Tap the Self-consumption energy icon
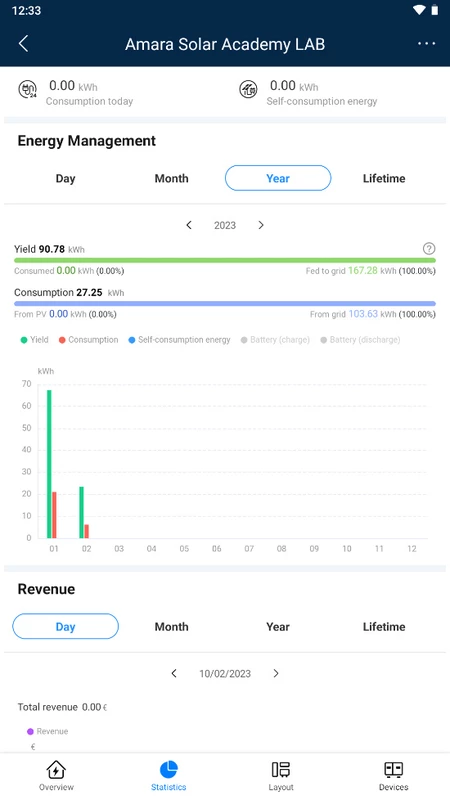450x800 pixels. tap(248, 90)
